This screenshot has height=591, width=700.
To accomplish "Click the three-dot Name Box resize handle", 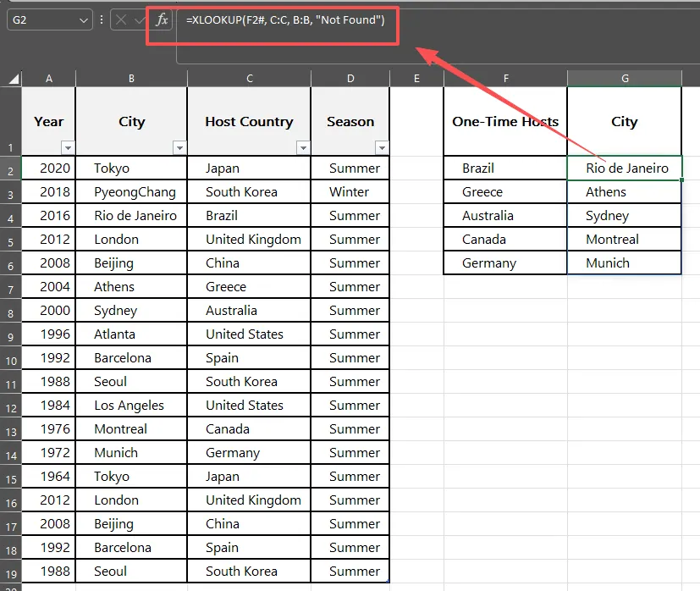I will [102, 19].
